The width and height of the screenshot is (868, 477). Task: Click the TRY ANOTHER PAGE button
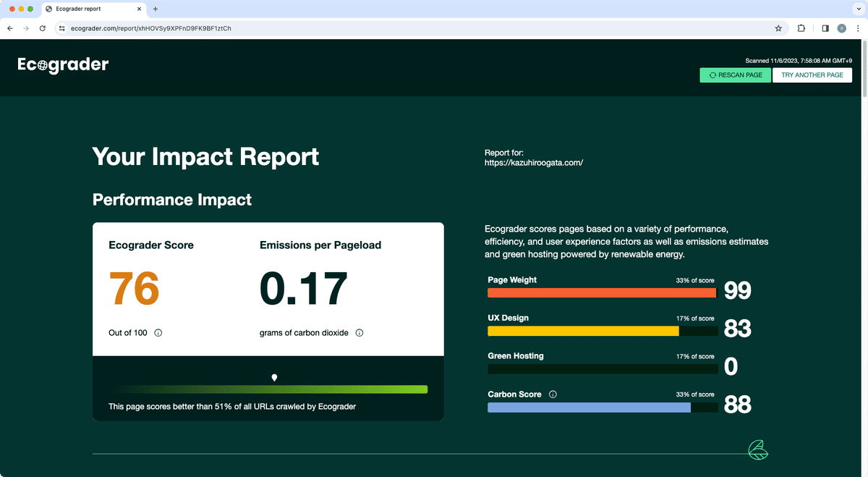(x=812, y=75)
